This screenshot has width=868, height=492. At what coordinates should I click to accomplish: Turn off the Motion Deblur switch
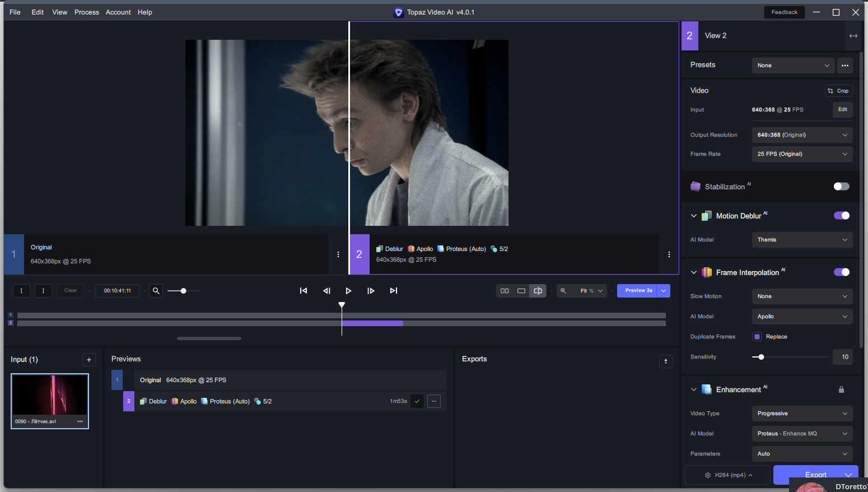(x=841, y=216)
